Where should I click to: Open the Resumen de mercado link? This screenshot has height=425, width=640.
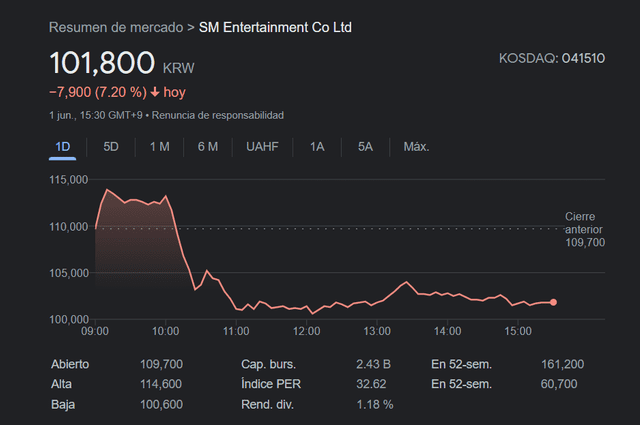pos(116,27)
